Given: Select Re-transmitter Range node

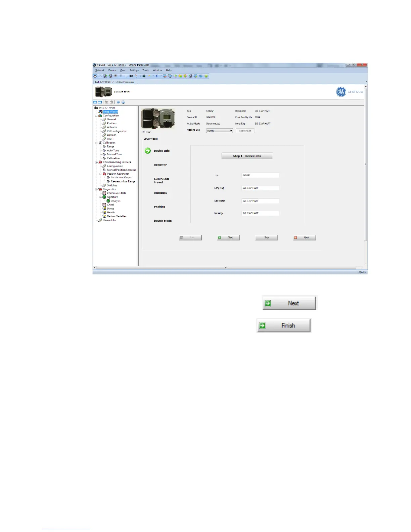Looking at the screenshot, I should pos(123,181).
